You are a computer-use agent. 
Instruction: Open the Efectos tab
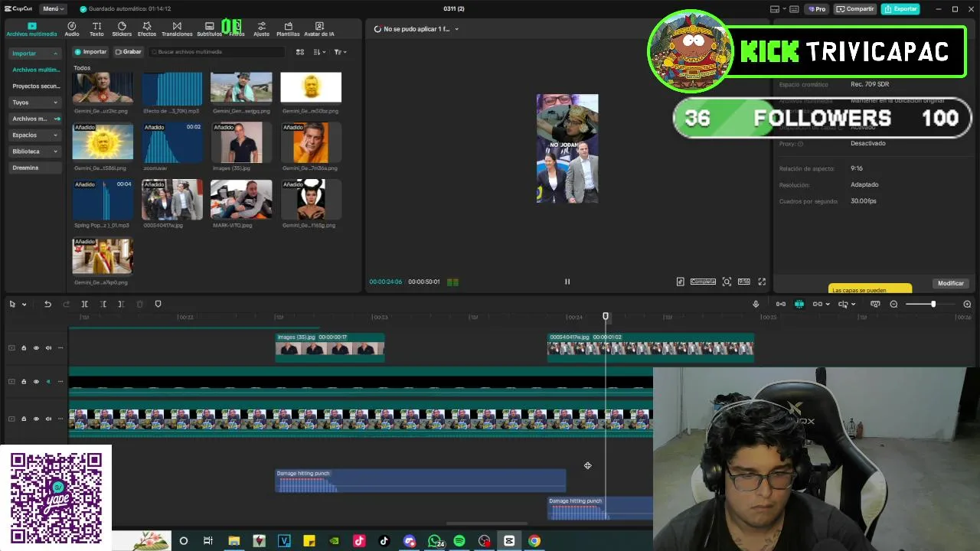tap(147, 29)
